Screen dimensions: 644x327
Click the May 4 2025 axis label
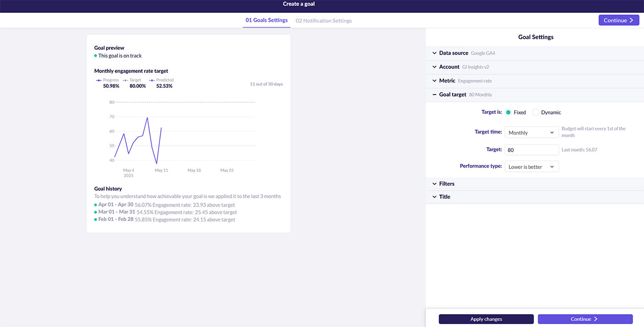pos(129,173)
